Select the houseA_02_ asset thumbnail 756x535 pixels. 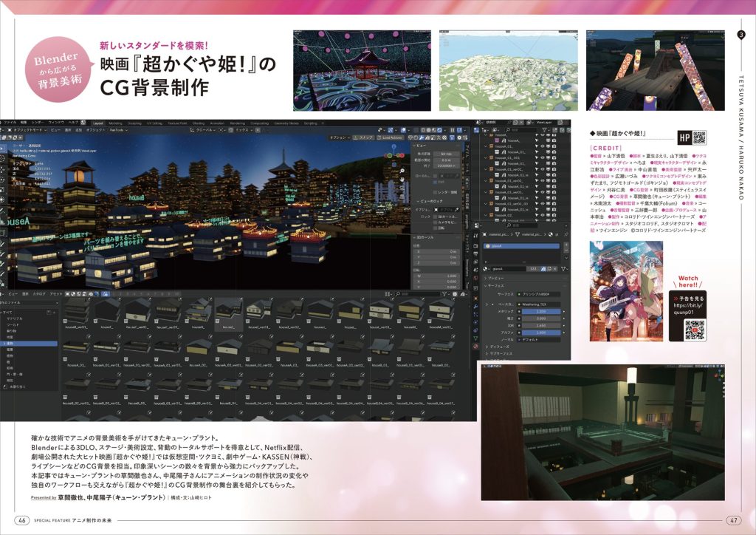pyautogui.click(x=198, y=351)
